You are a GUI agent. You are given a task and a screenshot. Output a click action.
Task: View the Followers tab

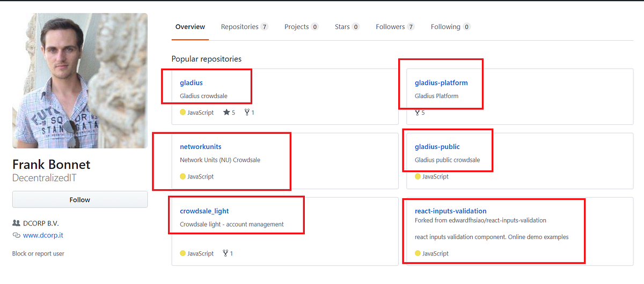pyautogui.click(x=391, y=27)
